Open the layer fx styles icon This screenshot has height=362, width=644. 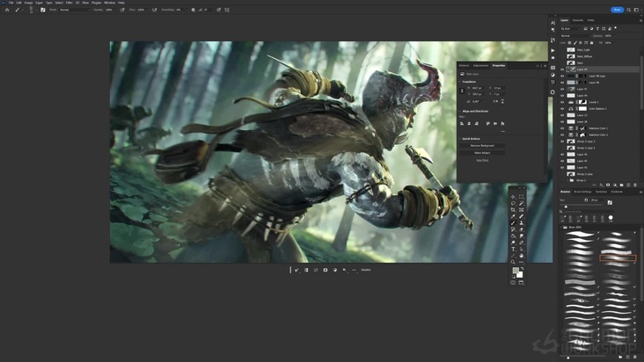click(601, 185)
